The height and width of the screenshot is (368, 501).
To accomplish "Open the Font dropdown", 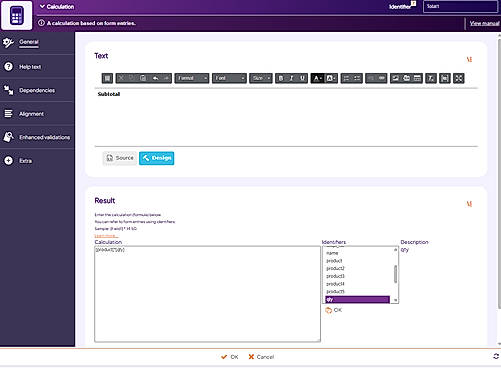I will pos(229,78).
